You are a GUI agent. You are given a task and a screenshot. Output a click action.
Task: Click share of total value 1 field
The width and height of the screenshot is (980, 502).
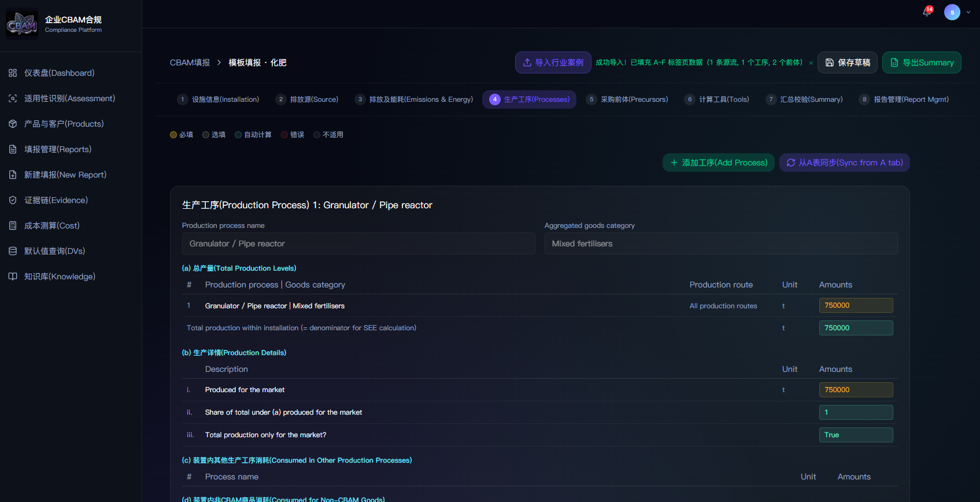856,412
